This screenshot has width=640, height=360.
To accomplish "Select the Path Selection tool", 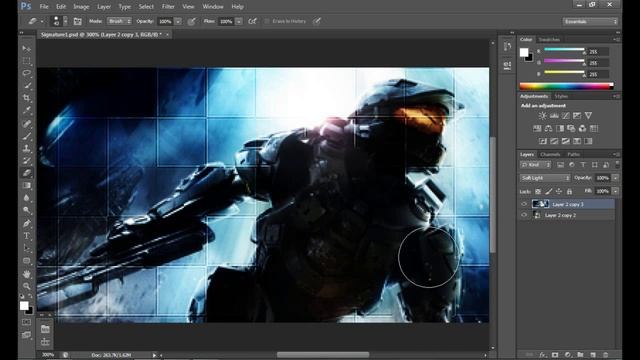I will pyautogui.click(x=27, y=248).
